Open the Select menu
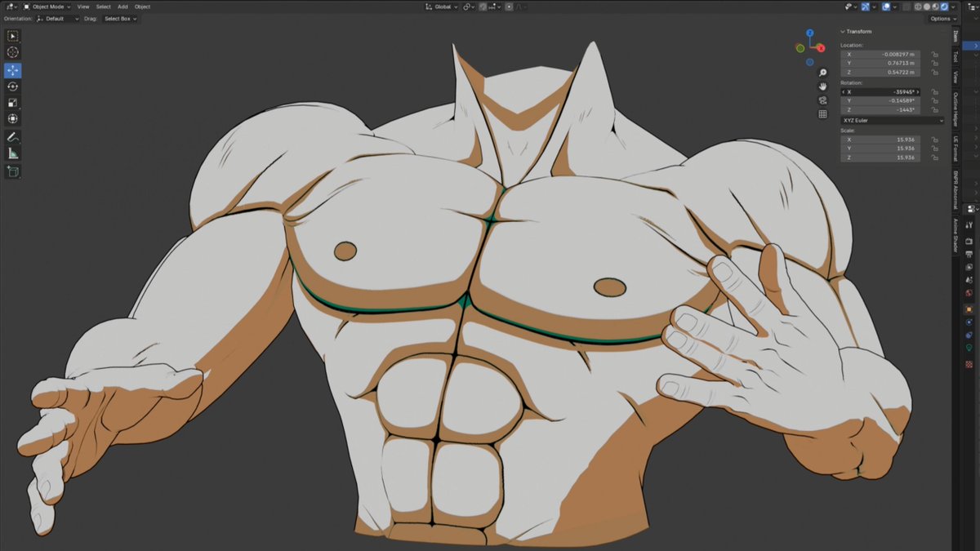 point(104,7)
